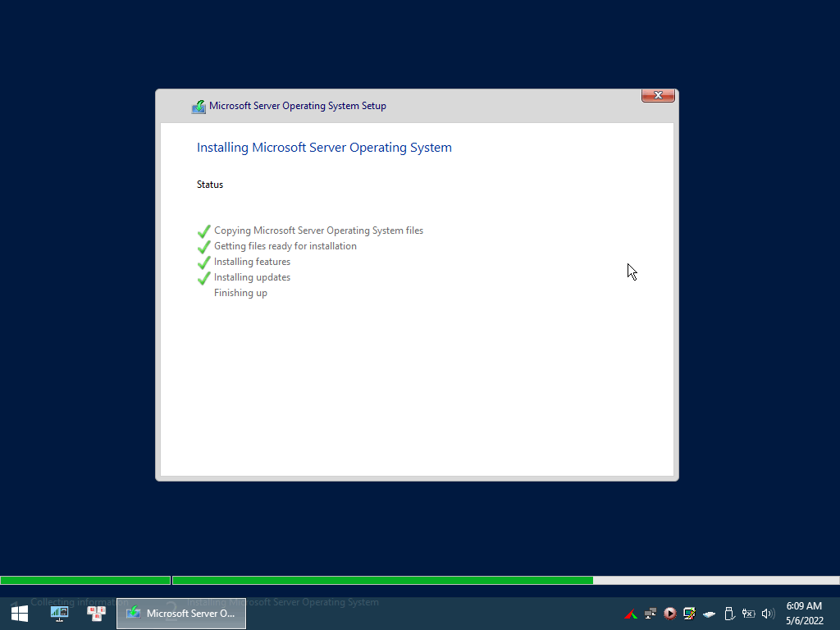Select the Installing features step
Image resolution: width=840 pixels, height=630 pixels.
coord(253,262)
